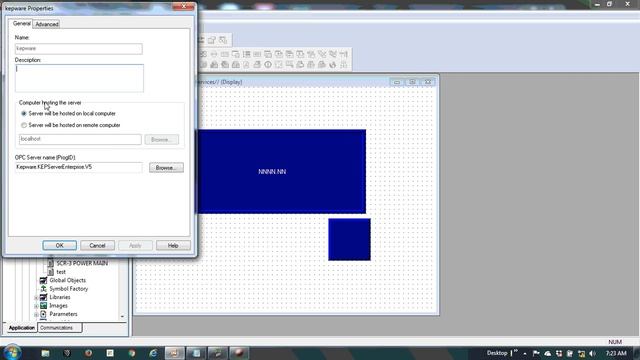The image size is (640, 360).
Task: Click the Desktop toolbar label on taskbar
Action: [x=497, y=353]
